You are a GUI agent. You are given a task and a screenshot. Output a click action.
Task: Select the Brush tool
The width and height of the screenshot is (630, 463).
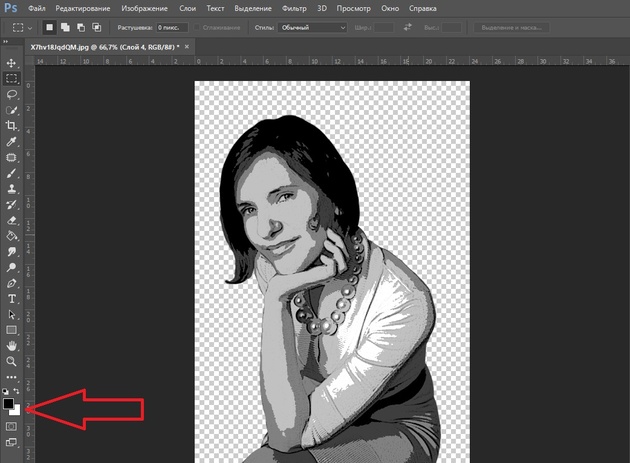click(11, 173)
